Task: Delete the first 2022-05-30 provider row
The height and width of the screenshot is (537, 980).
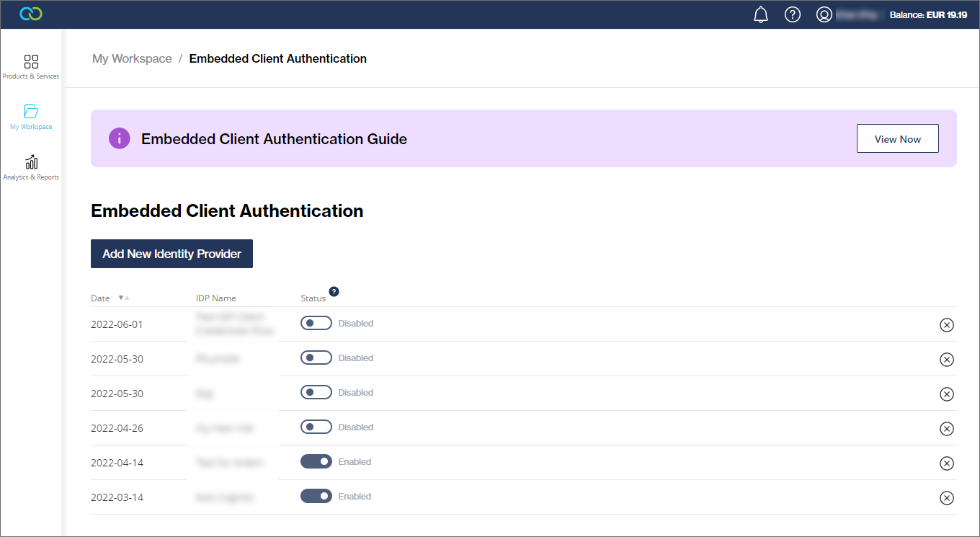Action: click(947, 360)
